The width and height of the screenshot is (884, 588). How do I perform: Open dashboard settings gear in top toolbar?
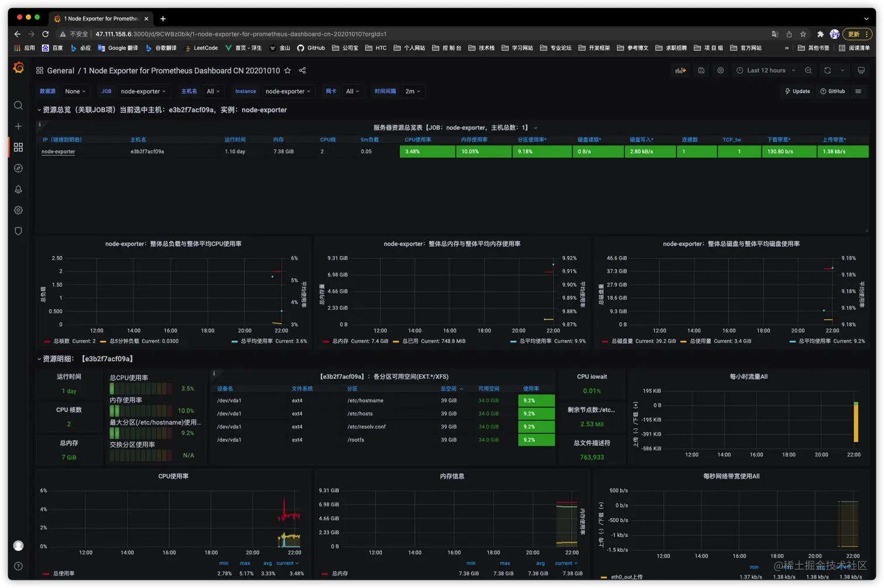[720, 71]
